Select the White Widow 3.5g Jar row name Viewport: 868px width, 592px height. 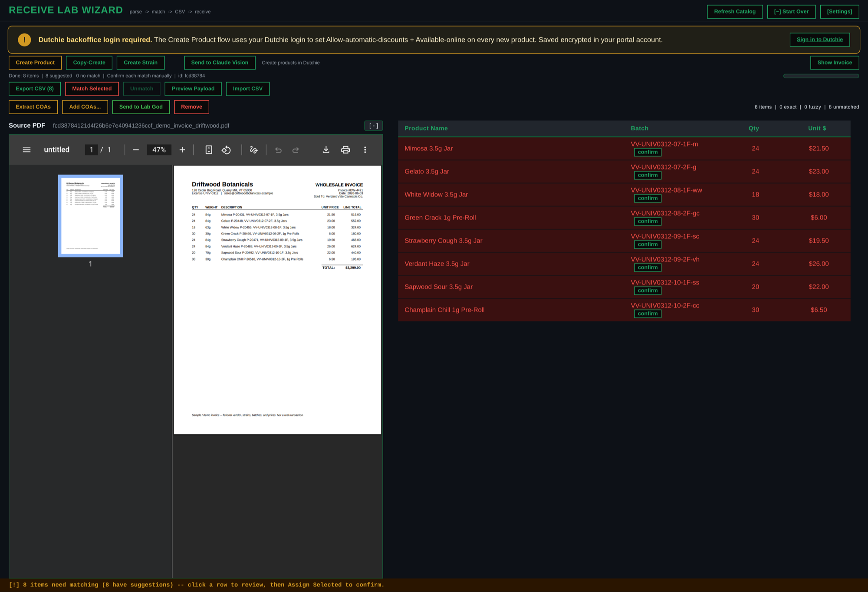click(436, 195)
